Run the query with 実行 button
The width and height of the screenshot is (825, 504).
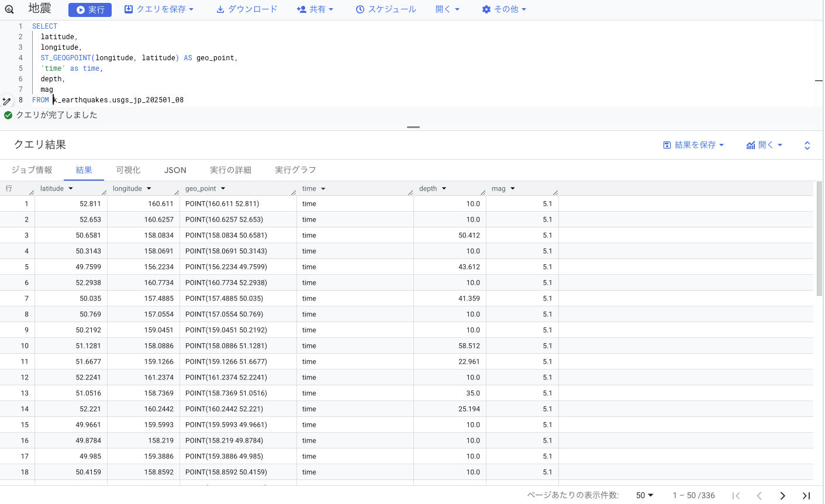click(90, 9)
